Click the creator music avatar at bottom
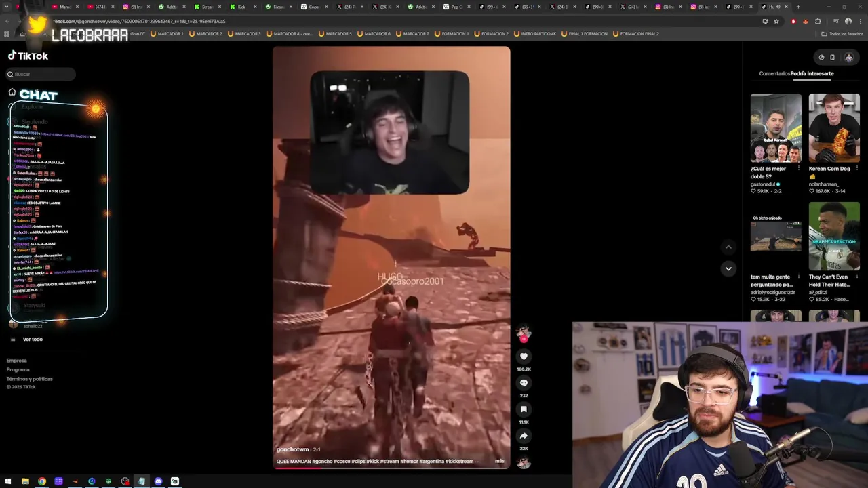 point(523,463)
